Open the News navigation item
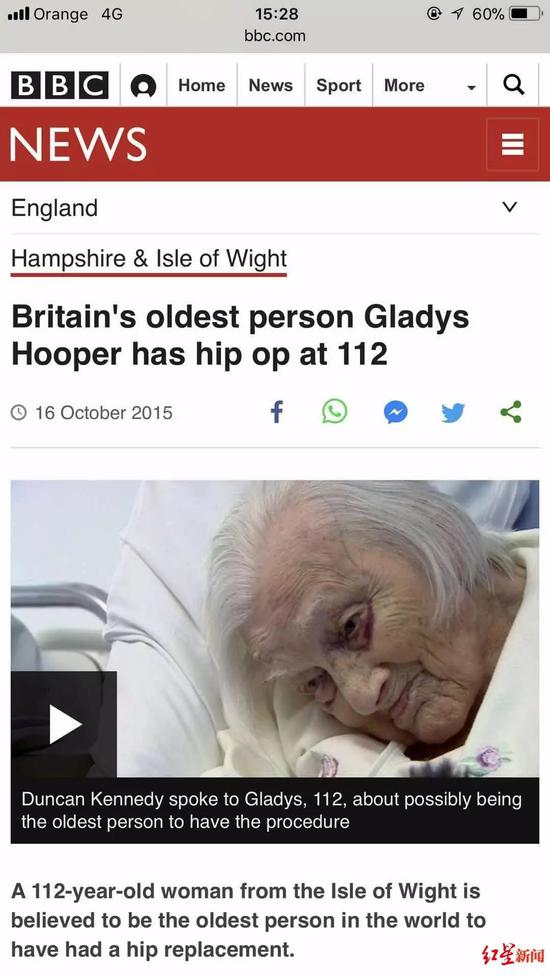This screenshot has width=550, height=977. pyautogui.click(x=270, y=85)
